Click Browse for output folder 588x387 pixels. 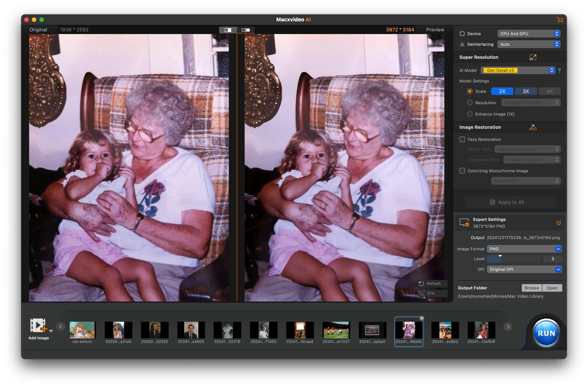click(x=531, y=288)
